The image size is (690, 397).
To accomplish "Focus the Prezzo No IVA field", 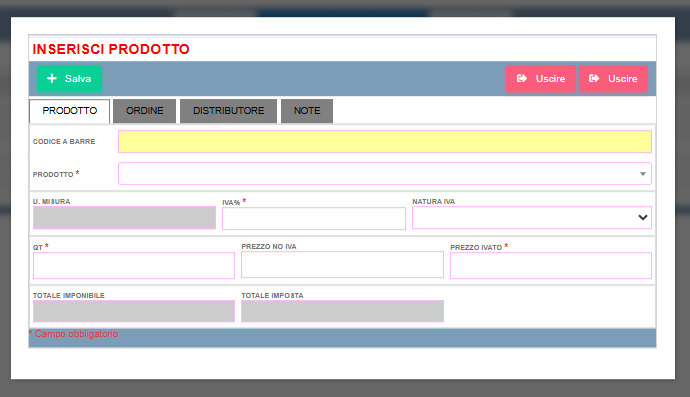I will pyautogui.click(x=342, y=265).
